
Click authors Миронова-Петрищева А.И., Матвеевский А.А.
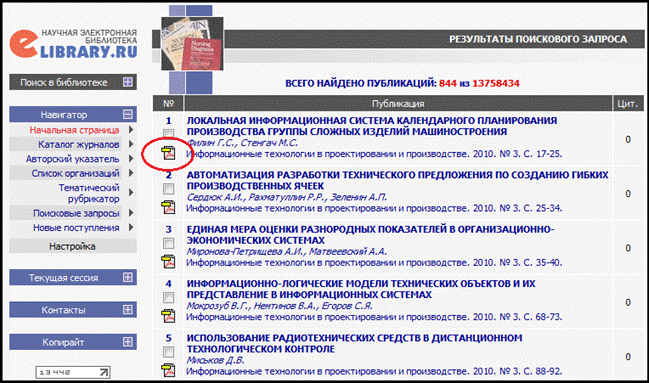[x=287, y=251]
